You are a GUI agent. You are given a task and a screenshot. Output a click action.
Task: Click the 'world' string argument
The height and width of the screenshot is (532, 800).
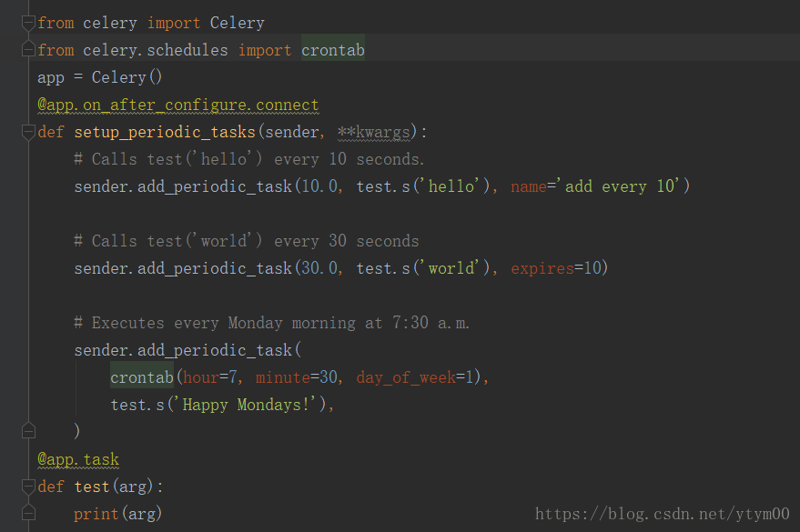tap(453, 268)
